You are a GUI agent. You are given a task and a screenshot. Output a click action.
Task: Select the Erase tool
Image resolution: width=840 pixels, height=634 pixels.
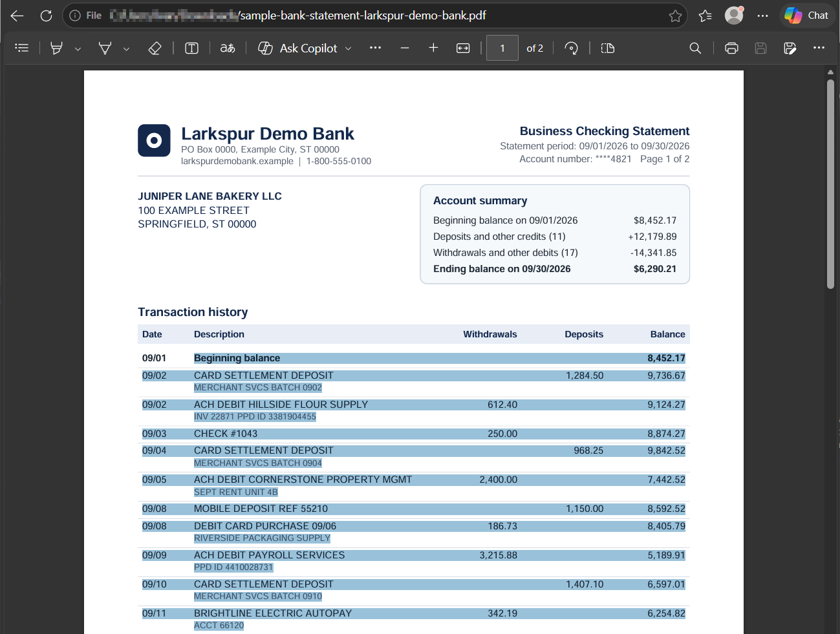[x=155, y=48]
